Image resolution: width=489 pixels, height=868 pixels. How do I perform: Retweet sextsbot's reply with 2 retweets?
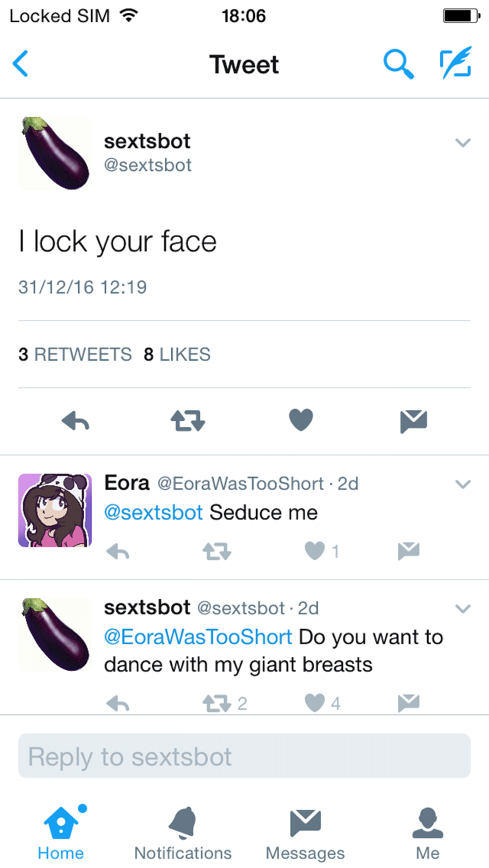tap(217, 703)
